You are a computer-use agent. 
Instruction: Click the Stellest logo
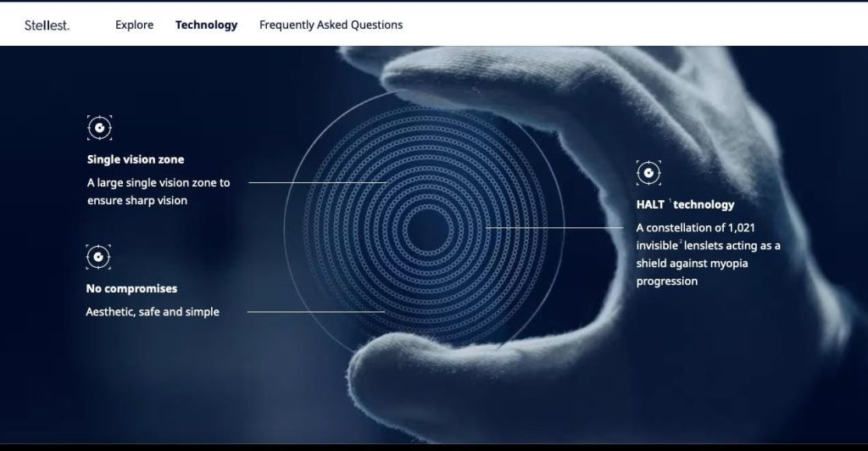click(x=47, y=25)
